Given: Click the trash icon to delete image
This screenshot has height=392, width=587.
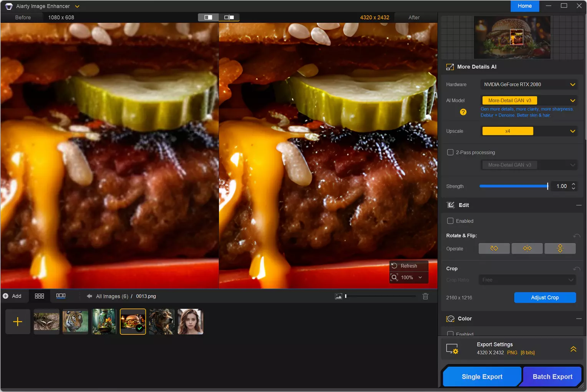Looking at the screenshot, I should 425,296.
